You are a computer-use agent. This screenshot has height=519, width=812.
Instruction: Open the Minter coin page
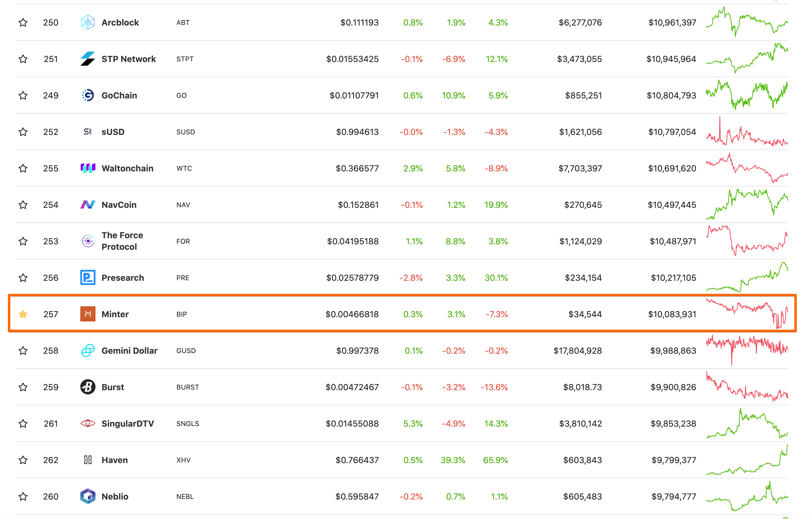(115, 314)
